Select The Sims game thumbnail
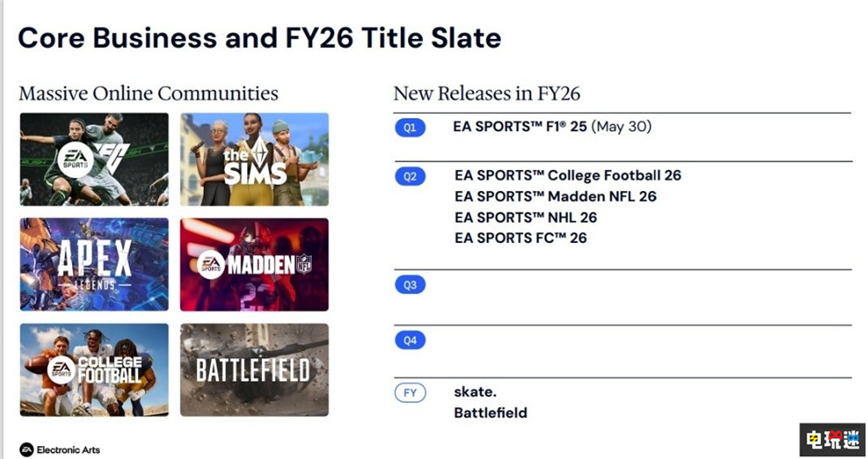Image resolution: width=868 pixels, height=459 pixels. point(254,160)
